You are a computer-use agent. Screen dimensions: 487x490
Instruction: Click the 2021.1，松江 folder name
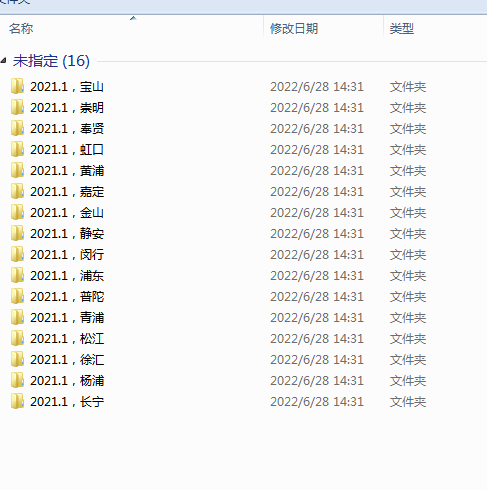click(67, 339)
